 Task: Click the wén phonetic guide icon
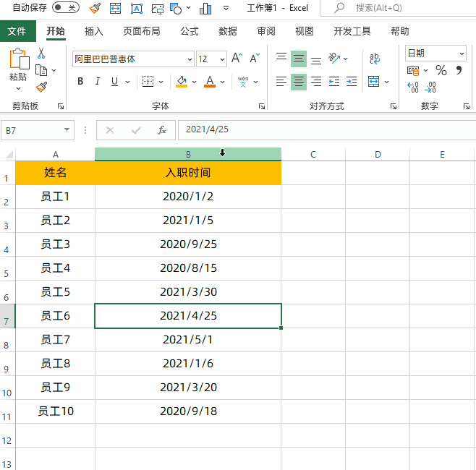coord(243,82)
